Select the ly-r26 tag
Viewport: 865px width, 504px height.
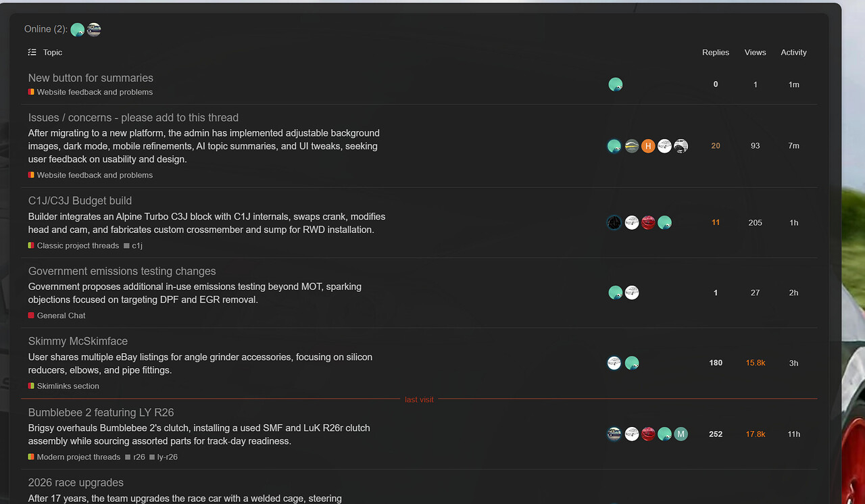tap(164, 457)
